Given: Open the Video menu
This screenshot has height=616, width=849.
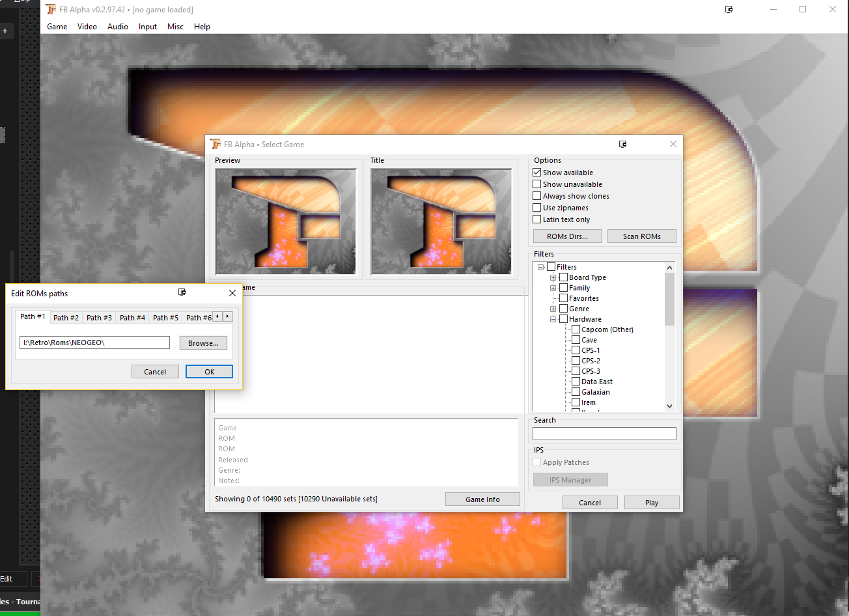Looking at the screenshot, I should [x=87, y=27].
